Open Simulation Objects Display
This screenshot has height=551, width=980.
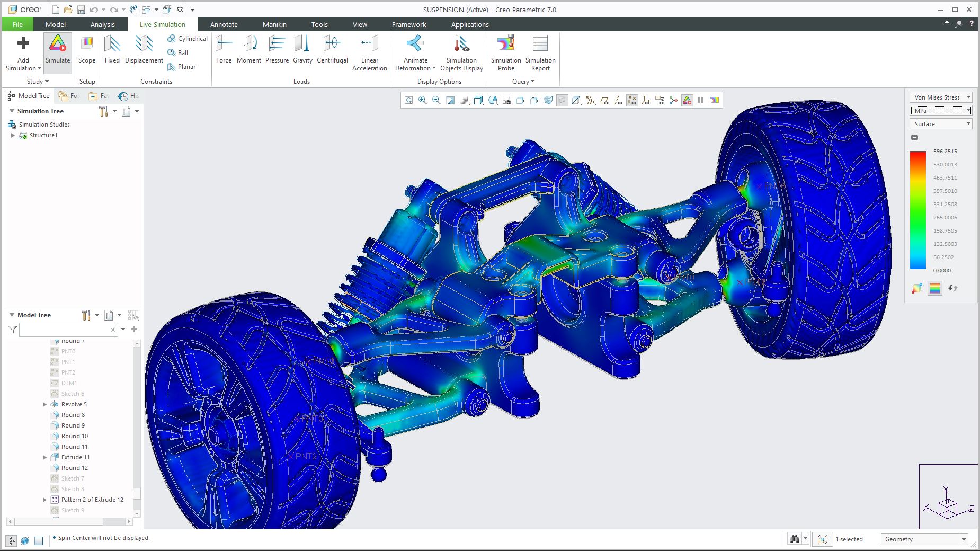[x=462, y=53]
